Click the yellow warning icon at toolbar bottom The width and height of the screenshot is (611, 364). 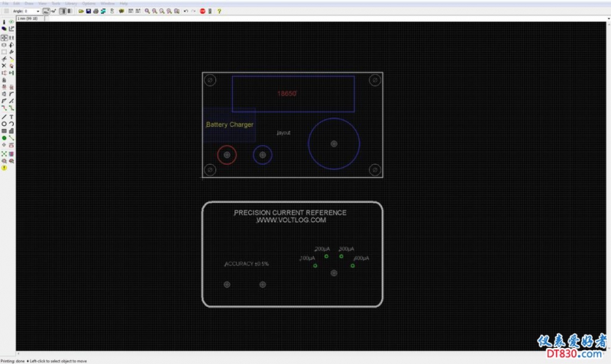click(4, 168)
